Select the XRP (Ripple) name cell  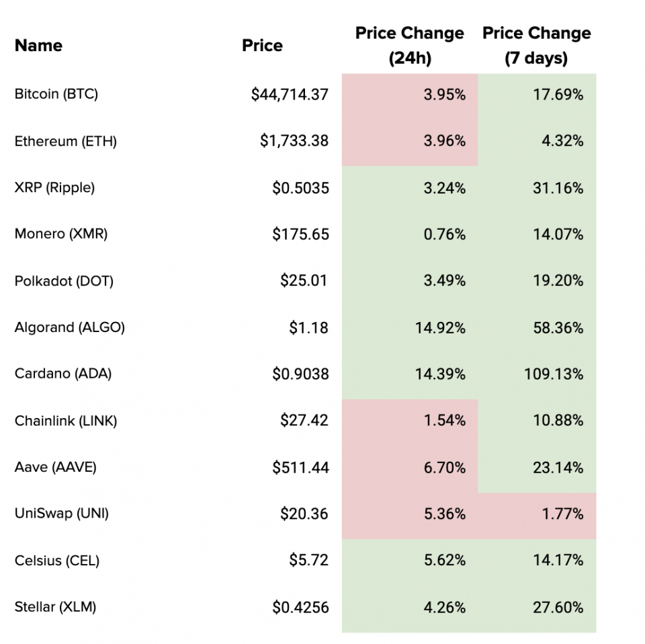pos(54,188)
